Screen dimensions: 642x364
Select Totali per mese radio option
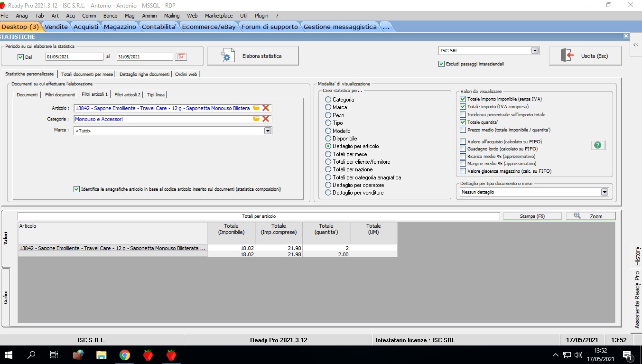click(328, 154)
